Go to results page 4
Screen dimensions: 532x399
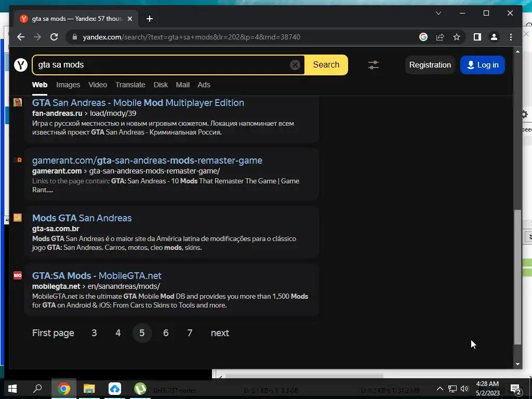[x=118, y=333]
